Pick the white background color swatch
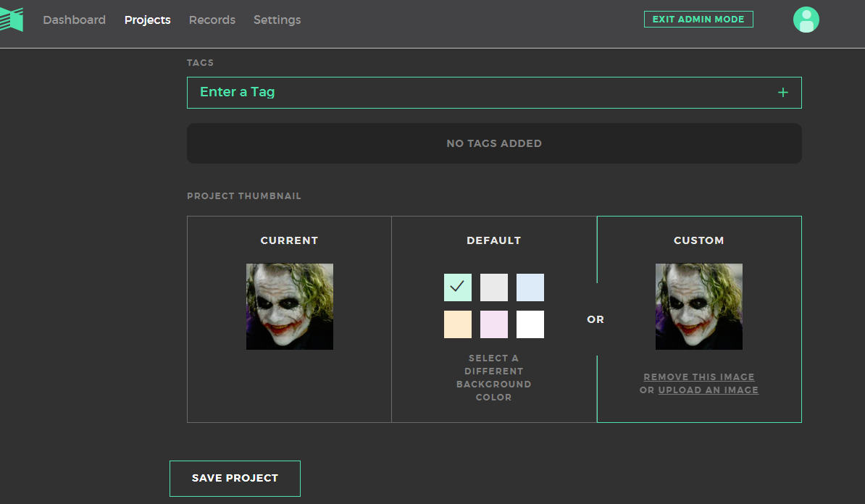 point(530,324)
